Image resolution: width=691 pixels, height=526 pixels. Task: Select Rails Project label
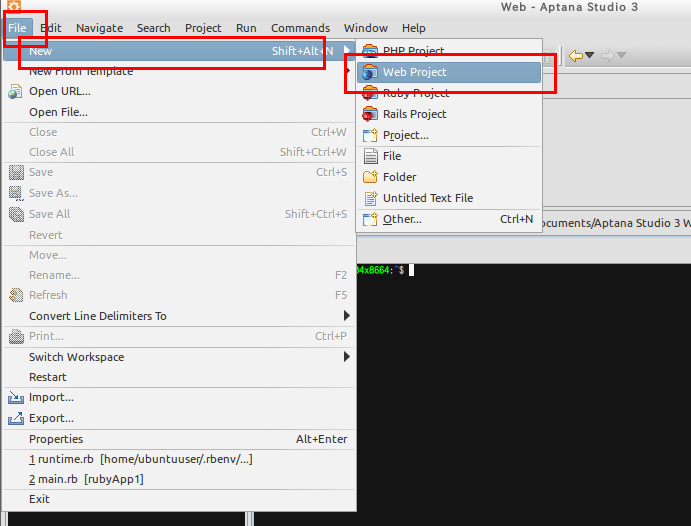tap(414, 114)
